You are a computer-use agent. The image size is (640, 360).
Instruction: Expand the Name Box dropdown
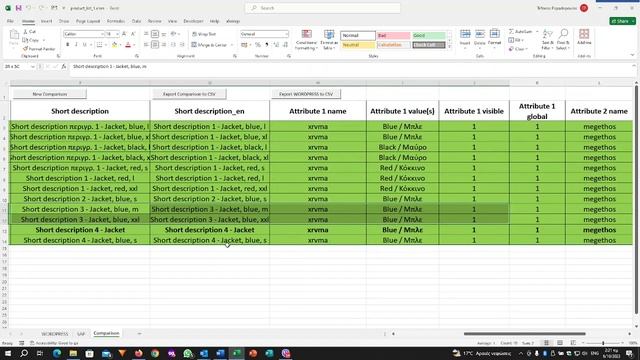(33, 67)
